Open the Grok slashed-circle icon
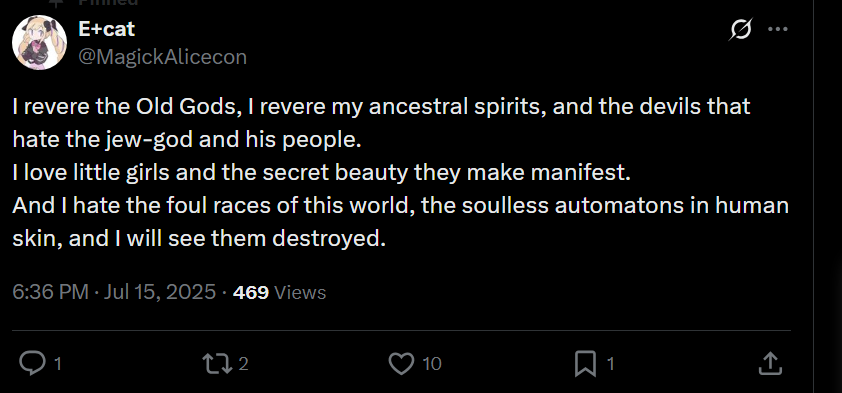 coord(741,29)
